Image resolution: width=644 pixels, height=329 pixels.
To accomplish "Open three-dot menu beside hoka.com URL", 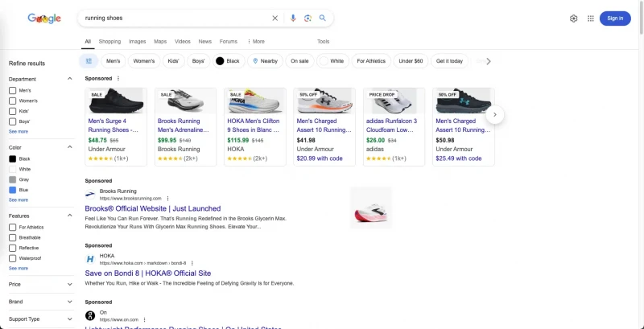I will point(192,263).
